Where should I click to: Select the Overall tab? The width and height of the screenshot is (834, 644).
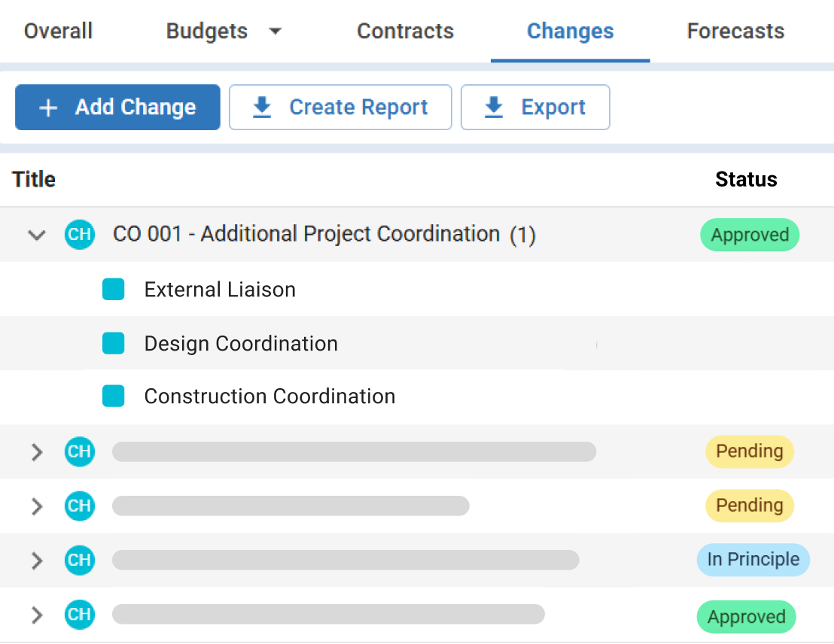tap(58, 31)
